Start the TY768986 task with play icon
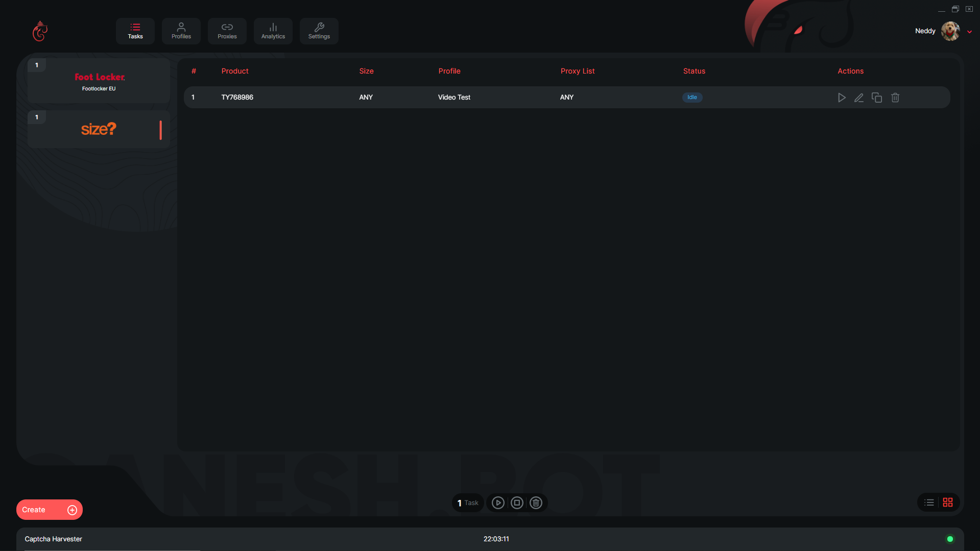The image size is (980, 551). click(842, 98)
